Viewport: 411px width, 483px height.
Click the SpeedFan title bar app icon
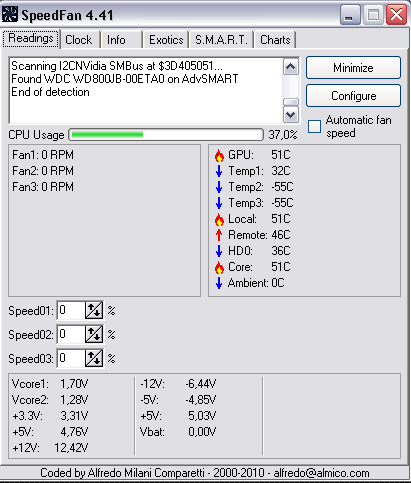tap(9, 14)
